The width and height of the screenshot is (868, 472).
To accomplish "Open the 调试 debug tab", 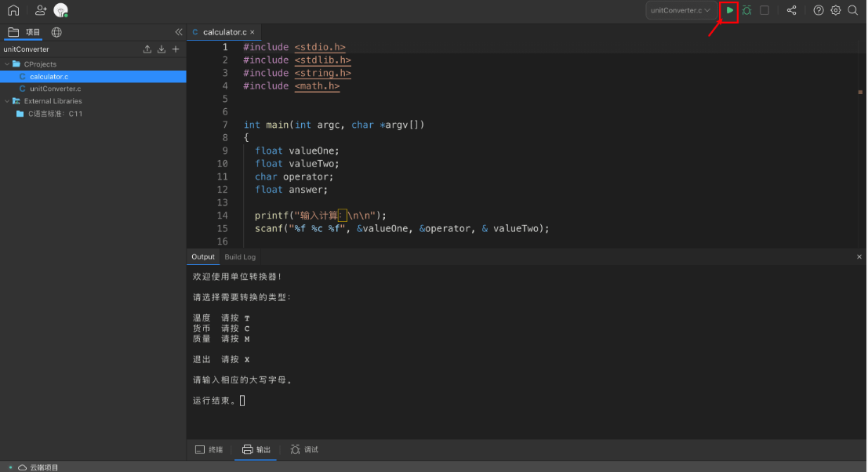I will pos(304,450).
